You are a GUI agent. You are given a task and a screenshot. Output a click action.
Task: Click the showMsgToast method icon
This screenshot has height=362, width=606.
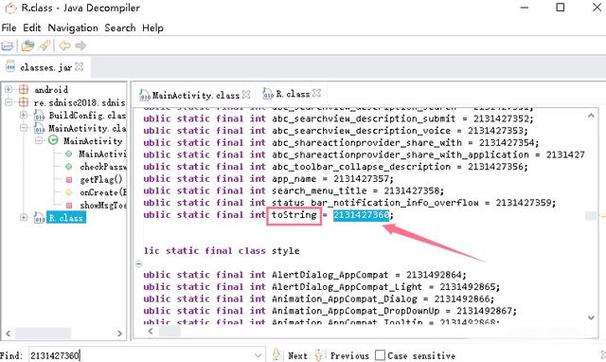(69, 205)
